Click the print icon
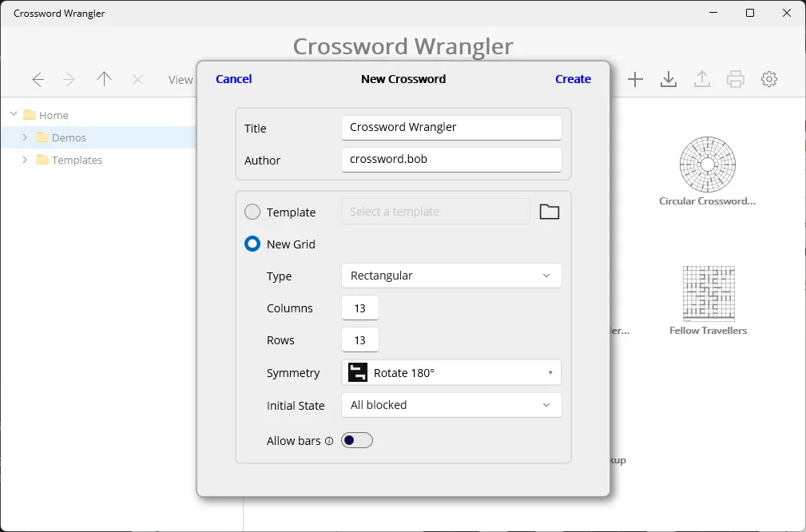Image resolution: width=806 pixels, height=532 pixels. [736, 79]
